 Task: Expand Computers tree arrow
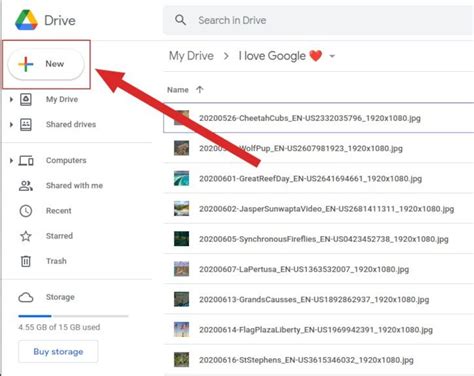tap(11, 161)
